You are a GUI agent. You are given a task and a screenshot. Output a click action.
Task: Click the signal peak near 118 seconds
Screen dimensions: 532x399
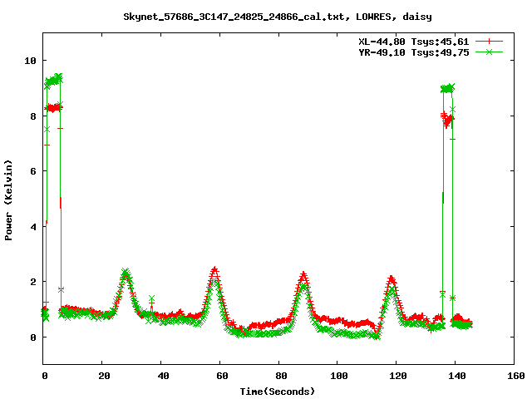pos(392,280)
